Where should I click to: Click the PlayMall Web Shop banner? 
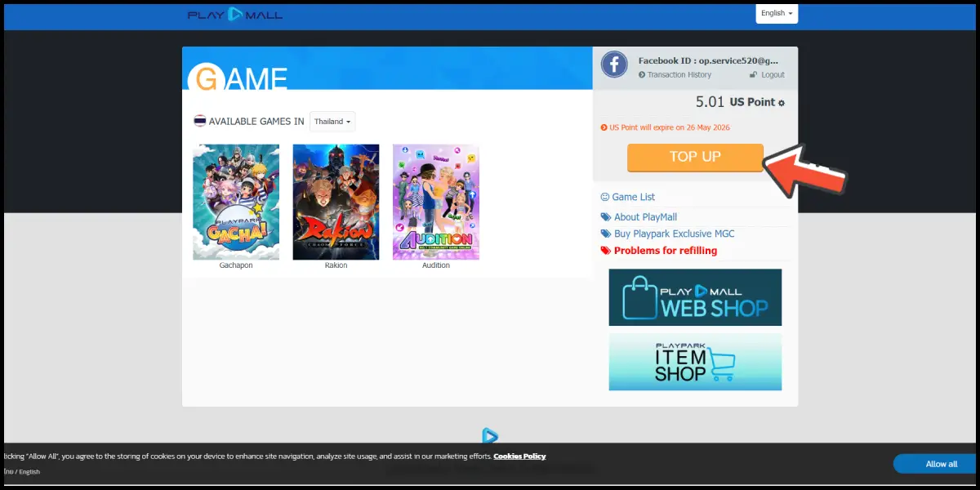click(695, 297)
